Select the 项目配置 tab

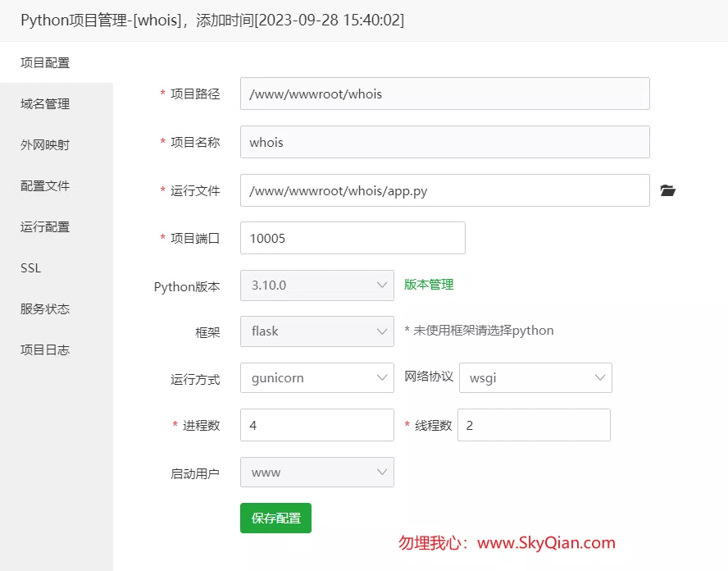tap(45, 62)
